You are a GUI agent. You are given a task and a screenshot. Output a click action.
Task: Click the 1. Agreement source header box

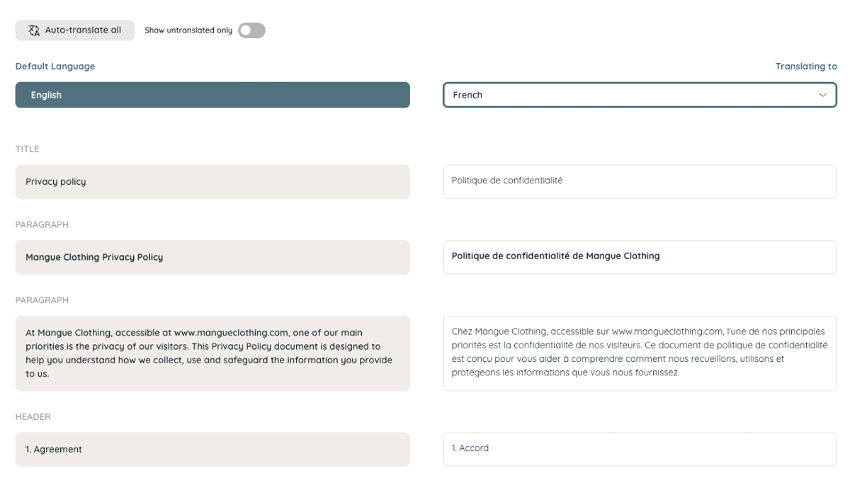tap(212, 449)
